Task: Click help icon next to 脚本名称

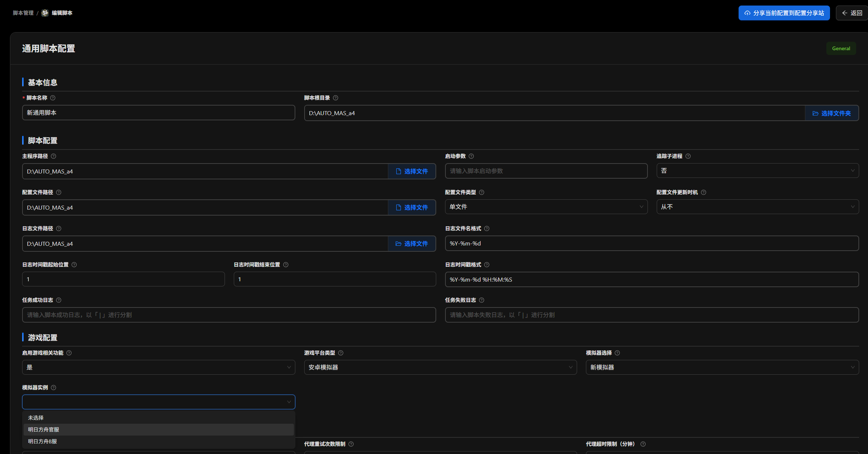Action: click(x=53, y=98)
